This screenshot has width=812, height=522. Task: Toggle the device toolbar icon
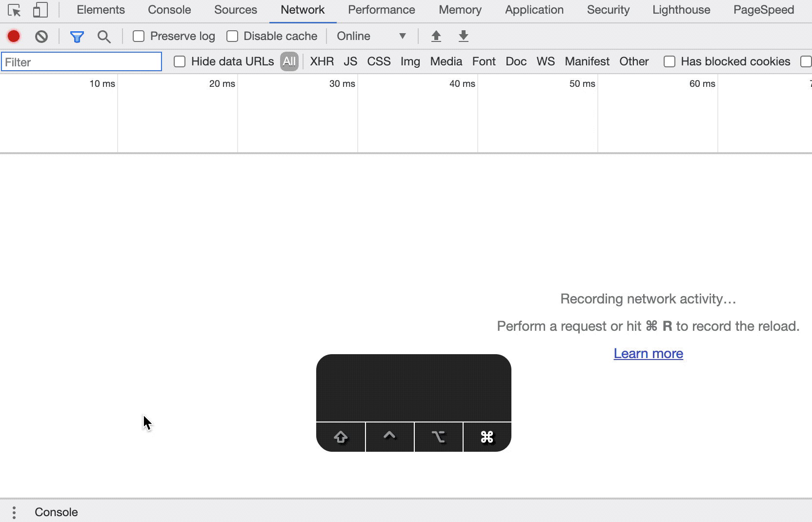tap(40, 10)
